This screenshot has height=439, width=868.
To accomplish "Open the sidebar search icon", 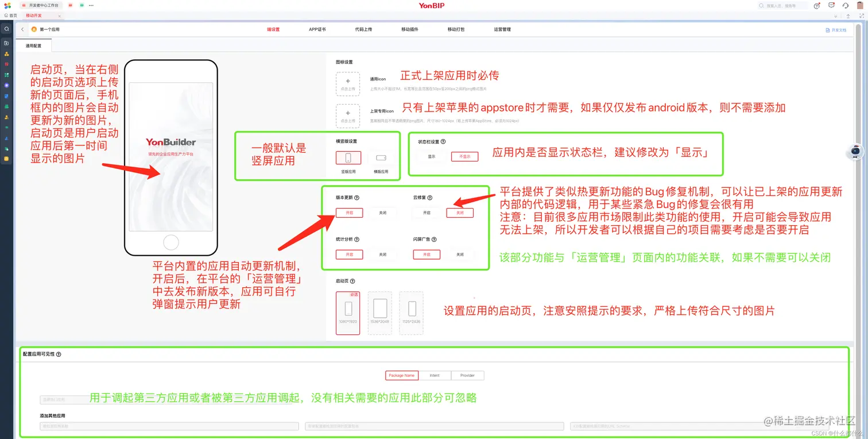I will coord(6,29).
